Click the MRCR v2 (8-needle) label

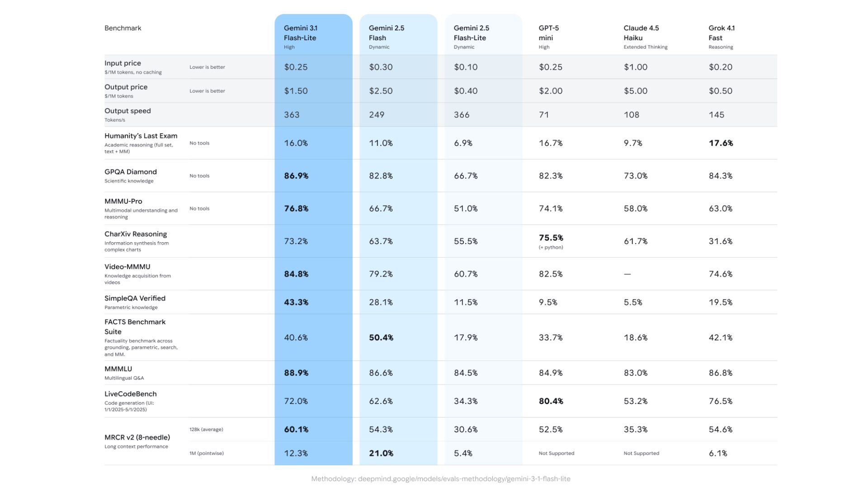[137, 437]
